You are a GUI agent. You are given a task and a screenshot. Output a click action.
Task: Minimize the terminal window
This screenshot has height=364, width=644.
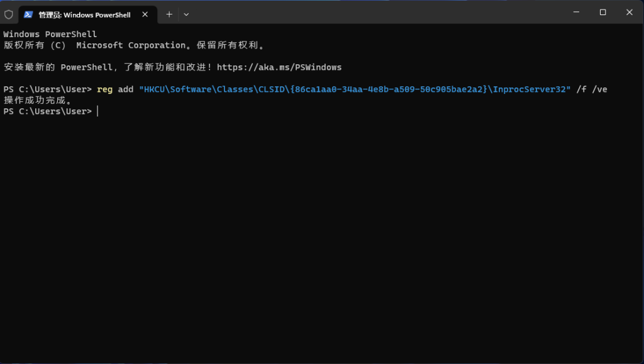point(576,13)
